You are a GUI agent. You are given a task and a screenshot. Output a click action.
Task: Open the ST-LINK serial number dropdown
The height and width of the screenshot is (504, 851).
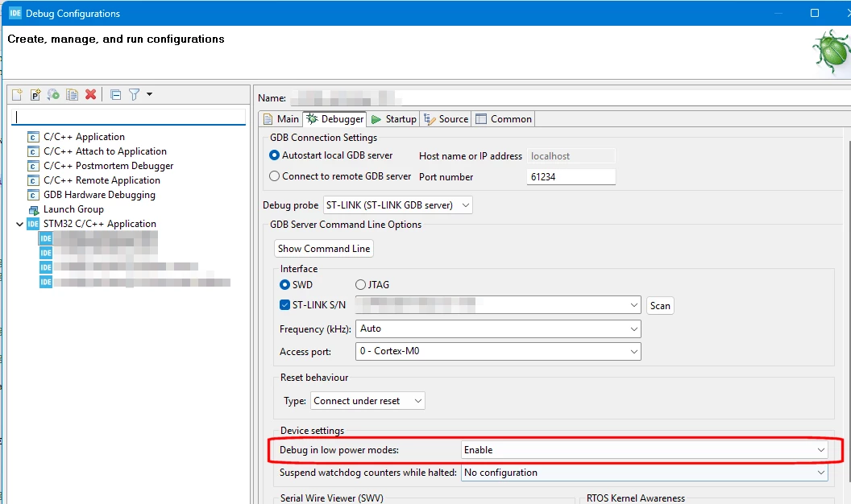pyautogui.click(x=633, y=305)
